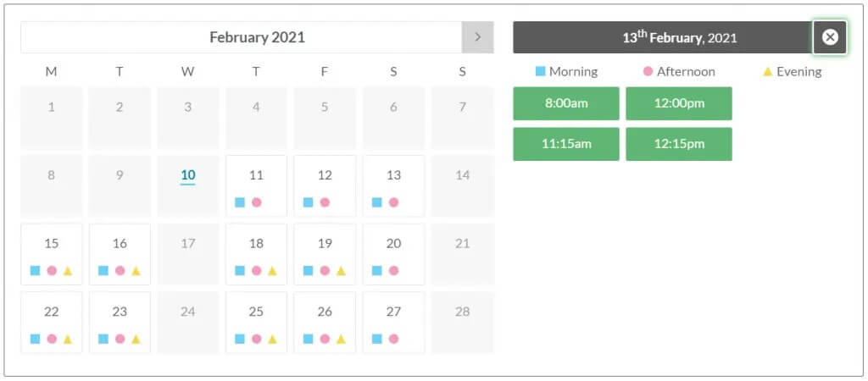Book the 8:00am time slot

click(x=566, y=103)
